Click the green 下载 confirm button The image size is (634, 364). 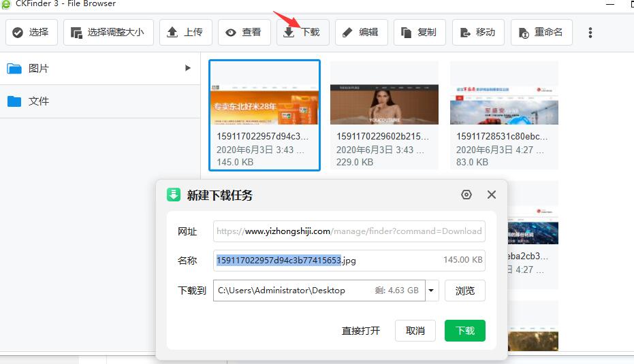(x=465, y=331)
